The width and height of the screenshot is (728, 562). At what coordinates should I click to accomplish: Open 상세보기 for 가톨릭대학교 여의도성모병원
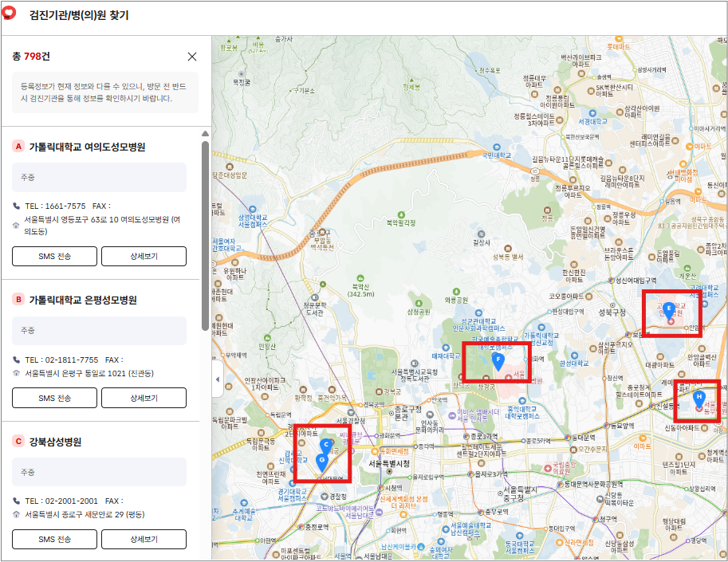tap(144, 256)
